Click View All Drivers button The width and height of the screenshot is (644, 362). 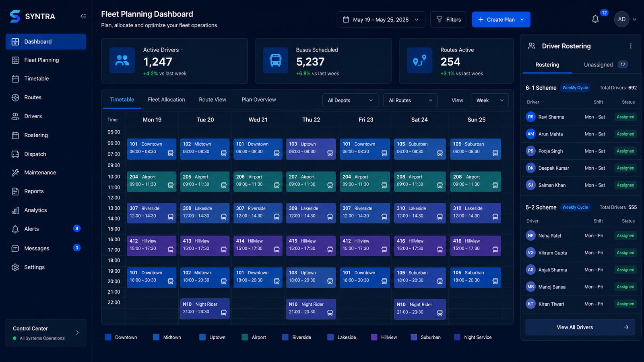tap(580, 327)
